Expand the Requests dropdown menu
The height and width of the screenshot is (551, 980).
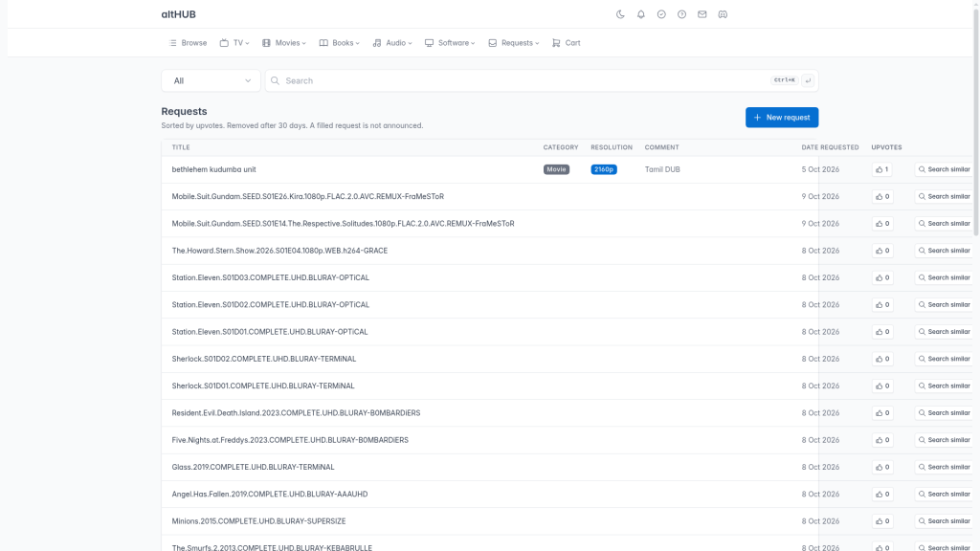(514, 43)
